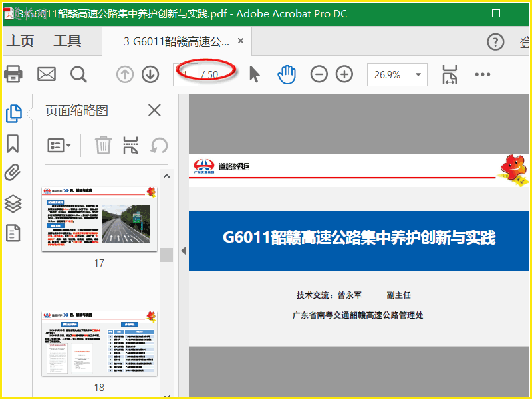Close the 页面缩略图 thumbnails panel
The width and height of the screenshot is (532, 399).
pos(154,110)
